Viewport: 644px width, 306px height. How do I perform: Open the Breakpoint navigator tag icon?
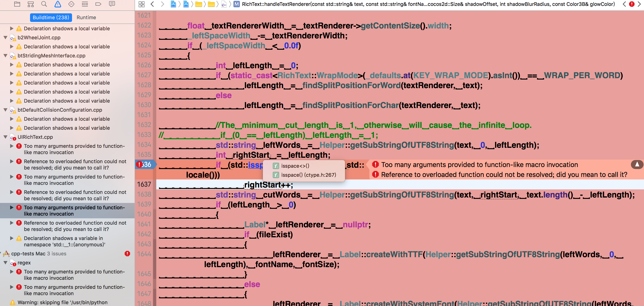click(x=98, y=4)
